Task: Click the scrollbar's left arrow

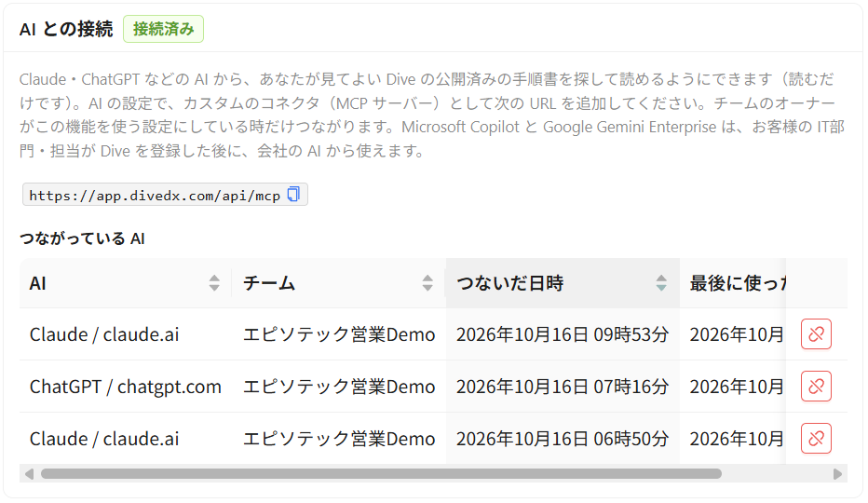Action: coord(30,473)
